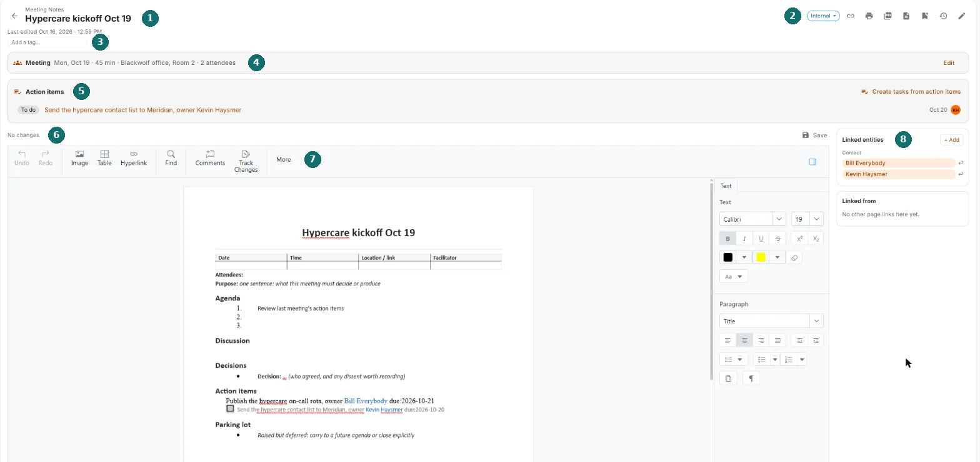
Task: Toggle superscript formatting
Action: point(799,238)
